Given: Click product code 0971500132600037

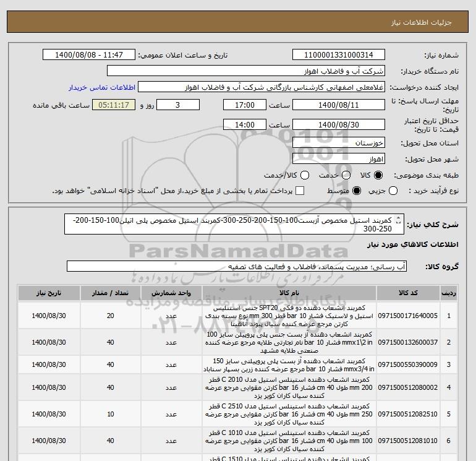Looking at the screenshot, I should 408,342.
